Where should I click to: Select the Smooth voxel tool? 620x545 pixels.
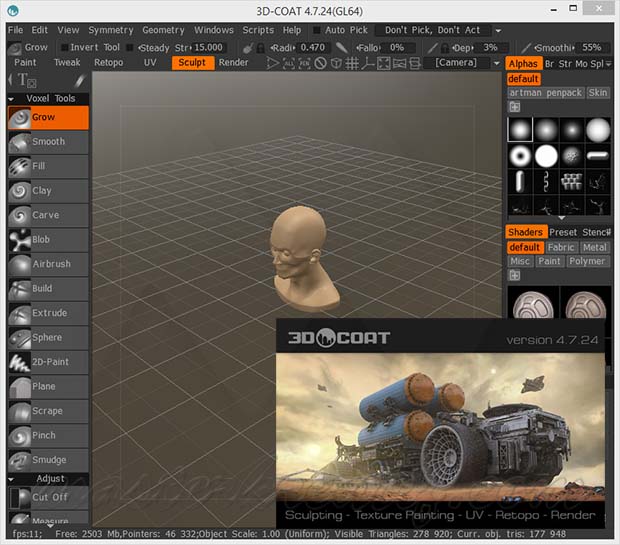pyautogui.click(x=48, y=142)
